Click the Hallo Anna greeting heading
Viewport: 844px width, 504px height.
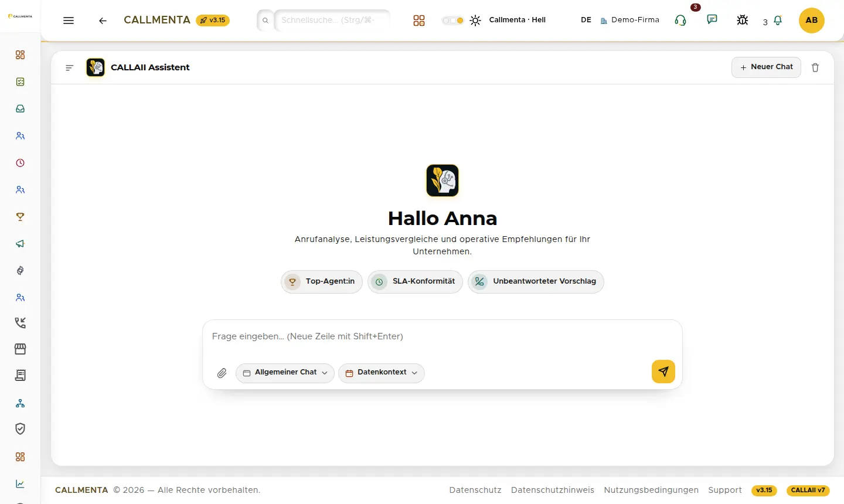(443, 219)
